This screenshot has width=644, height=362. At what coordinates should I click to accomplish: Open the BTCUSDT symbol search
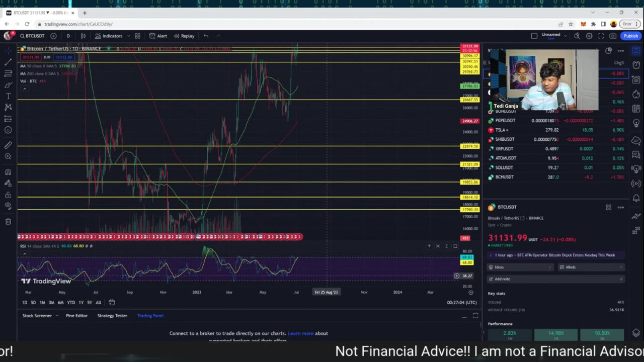33,36
